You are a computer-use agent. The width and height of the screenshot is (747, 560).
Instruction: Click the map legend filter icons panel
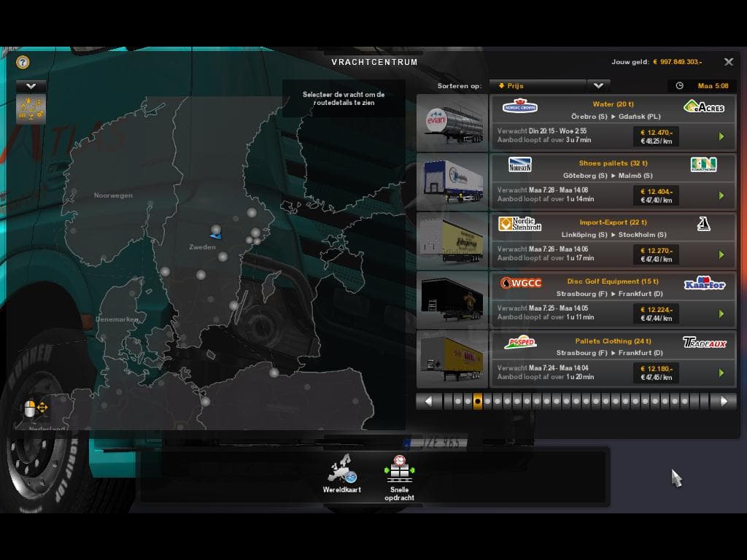click(x=31, y=109)
